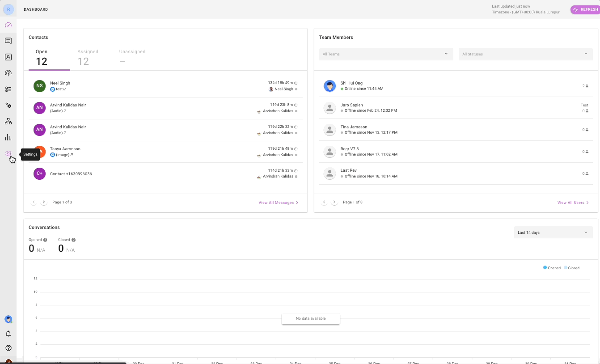Open the help question mark icon
Image resolution: width=600 pixels, height=364 pixels.
click(8, 348)
